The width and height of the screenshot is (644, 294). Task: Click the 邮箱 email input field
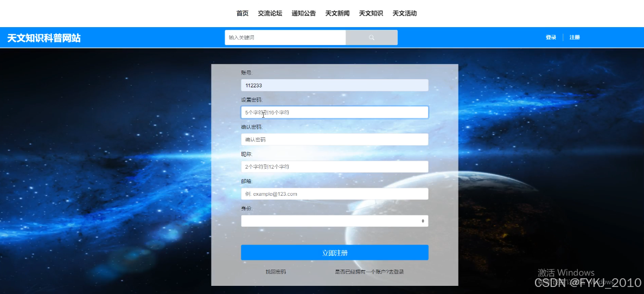(335, 194)
